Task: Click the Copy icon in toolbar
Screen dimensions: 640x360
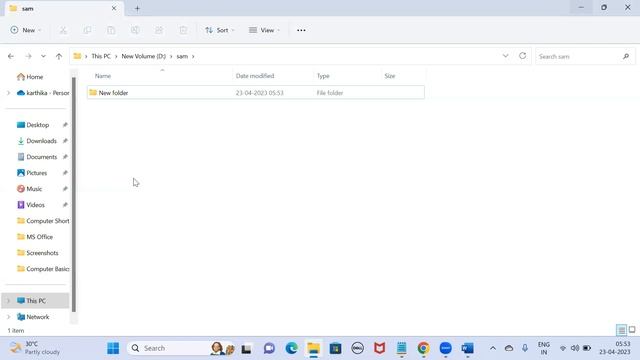Action: (x=87, y=30)
